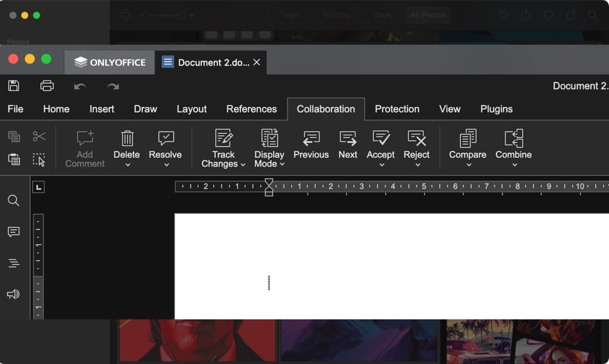Image resolution: width=609 pixels, height=364 pixels.
Task: Open the Comments panel in left sidebar
Action: tap(14, 232)
